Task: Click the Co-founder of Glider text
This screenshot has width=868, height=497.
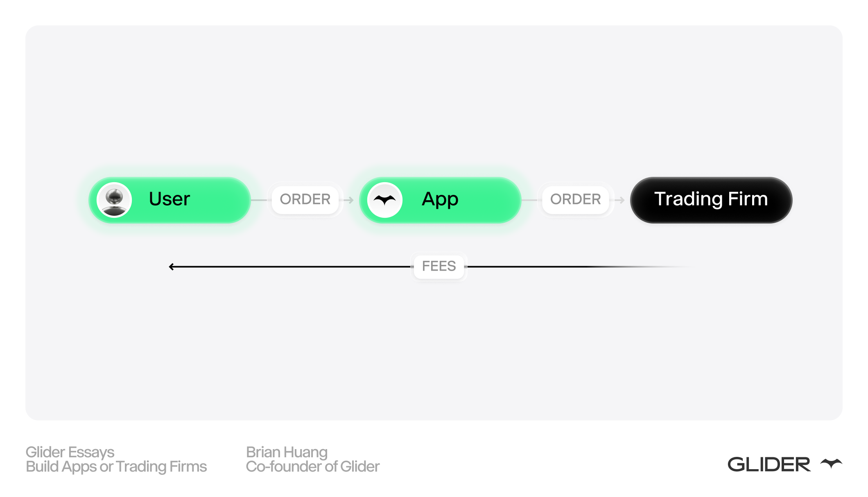Action: (313, 467)
